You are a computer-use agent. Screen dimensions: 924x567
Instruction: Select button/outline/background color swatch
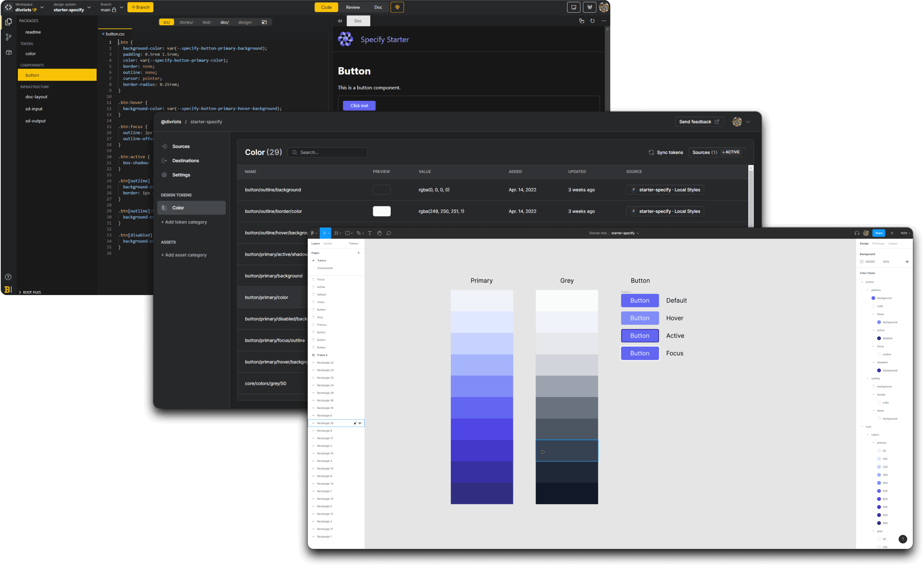pos(381,189)
